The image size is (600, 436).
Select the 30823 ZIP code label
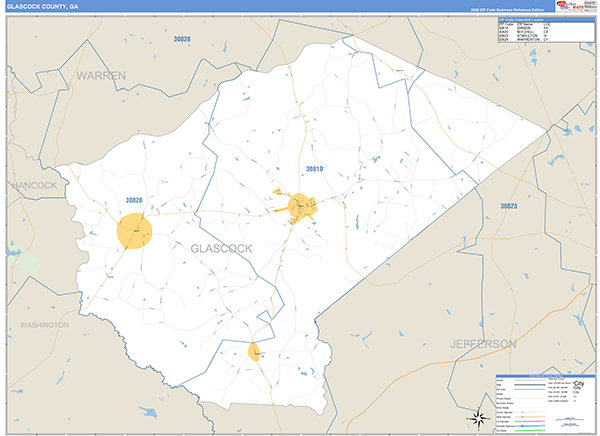[508, 205]
